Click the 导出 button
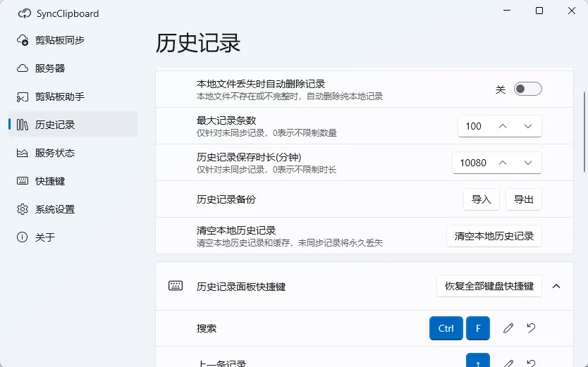Viewport: 588px width, 367px height. pyautogui.click(x=524, y=199)
